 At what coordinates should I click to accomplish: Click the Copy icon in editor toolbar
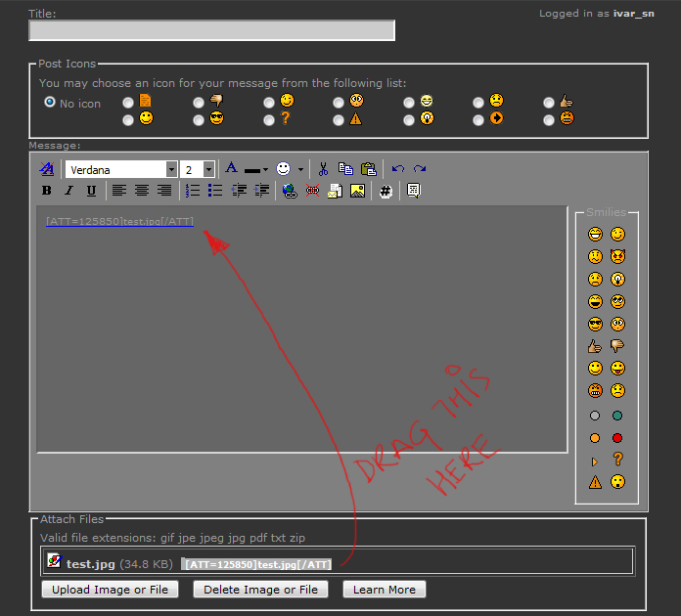pos(345,169)
